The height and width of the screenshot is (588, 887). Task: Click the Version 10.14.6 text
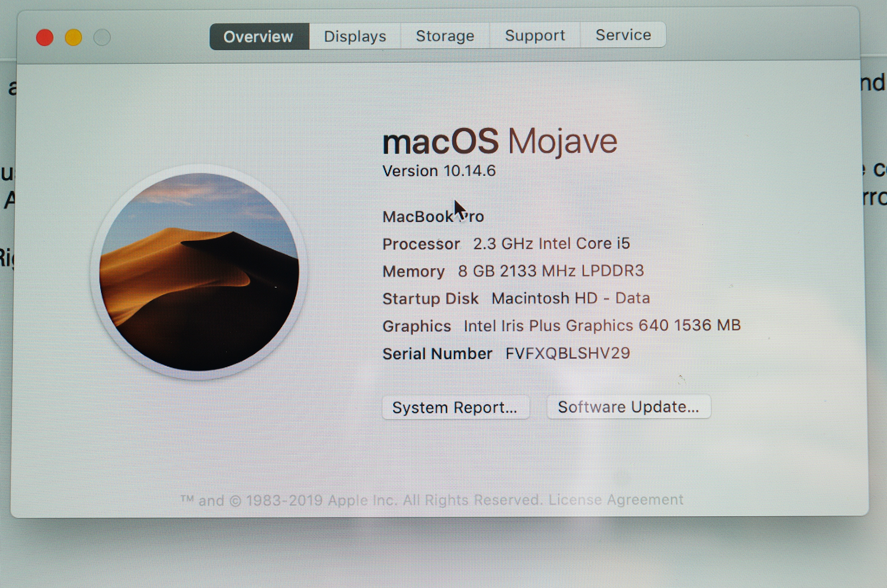tap(439, 171)
